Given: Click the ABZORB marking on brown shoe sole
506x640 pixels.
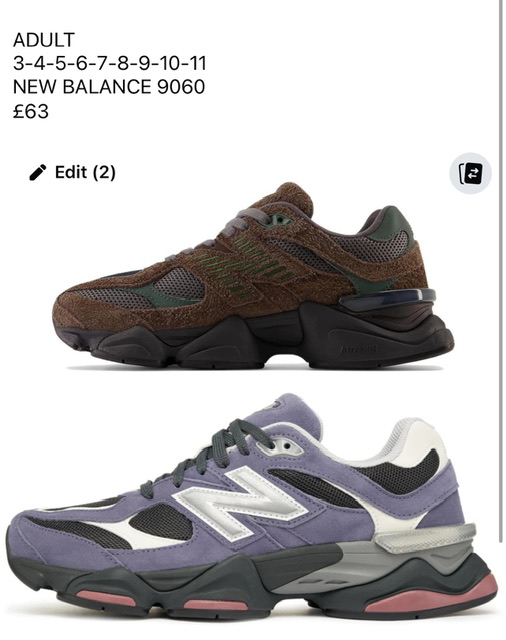Looking at the screenshot, I should point(359,350).
